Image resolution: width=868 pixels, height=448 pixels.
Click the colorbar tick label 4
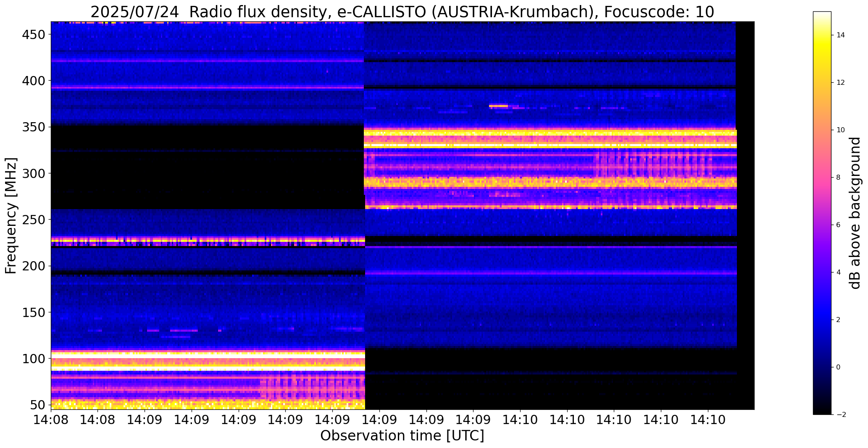click(x=839, y=272)
